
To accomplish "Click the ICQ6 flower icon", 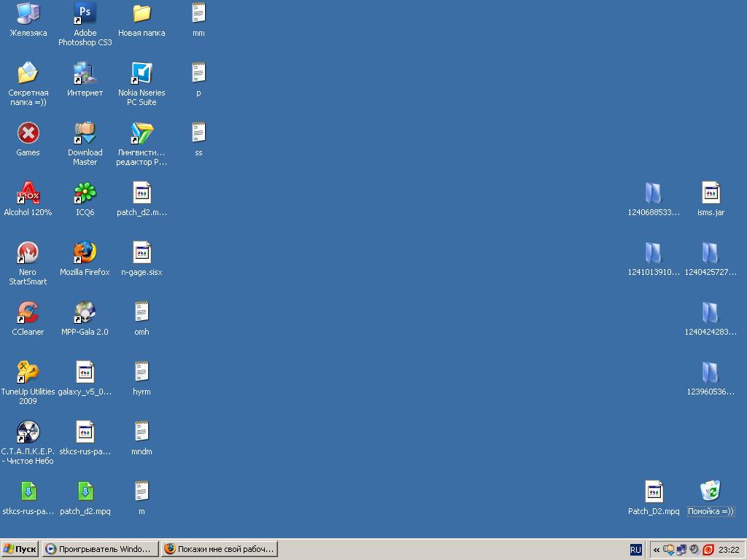I will 85,193.
